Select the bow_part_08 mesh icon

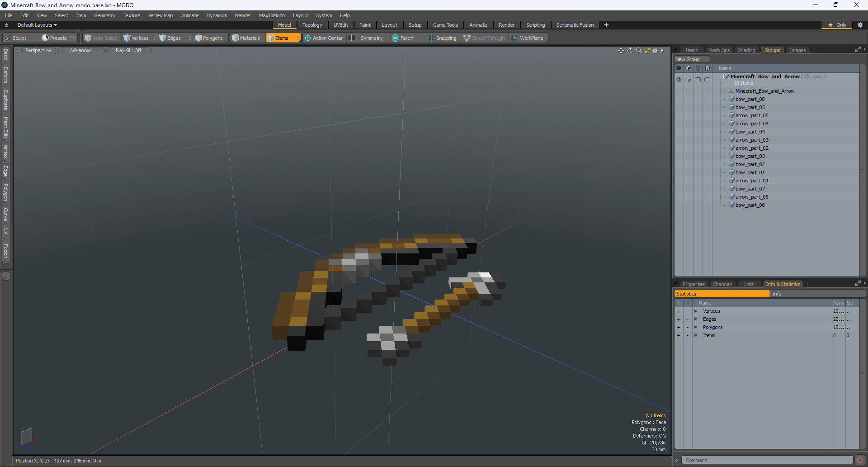731,99
